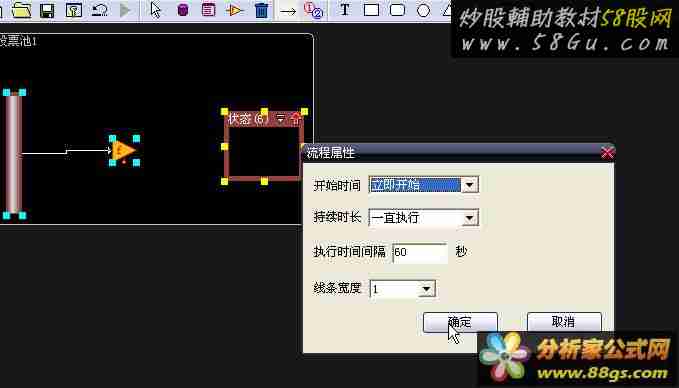Add a purple stock pool node
Image resolution: width=679 pixels, height=388 pixels.
tap(183, 10)
